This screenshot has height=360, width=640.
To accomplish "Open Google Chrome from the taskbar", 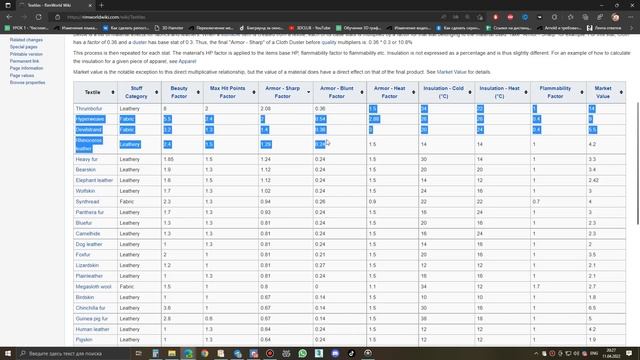I will click(204, 353).
